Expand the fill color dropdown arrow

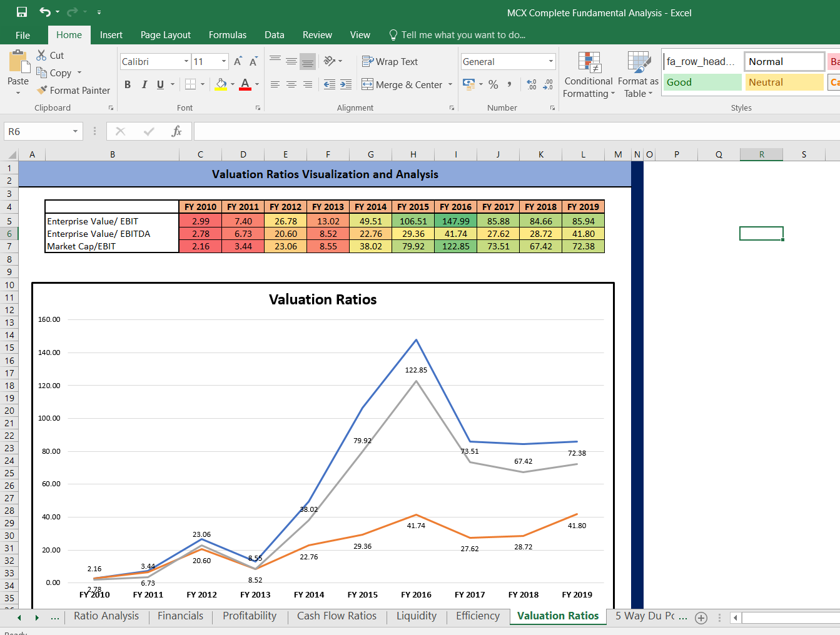(233, 84)
